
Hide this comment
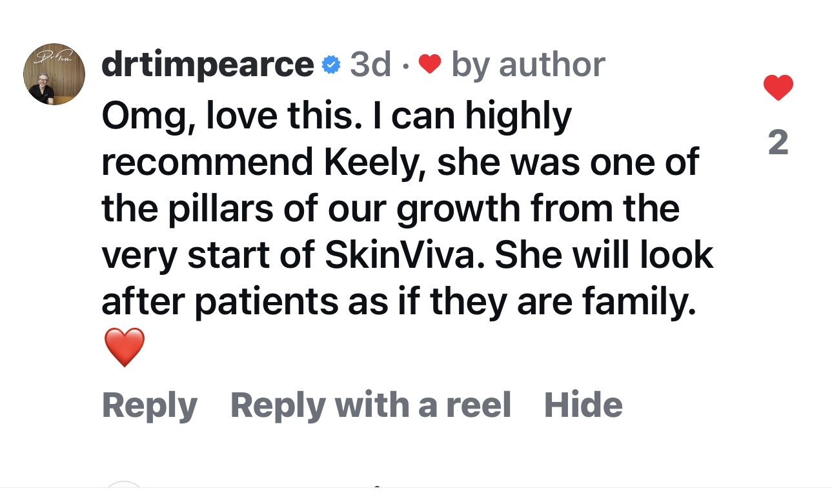583,405
